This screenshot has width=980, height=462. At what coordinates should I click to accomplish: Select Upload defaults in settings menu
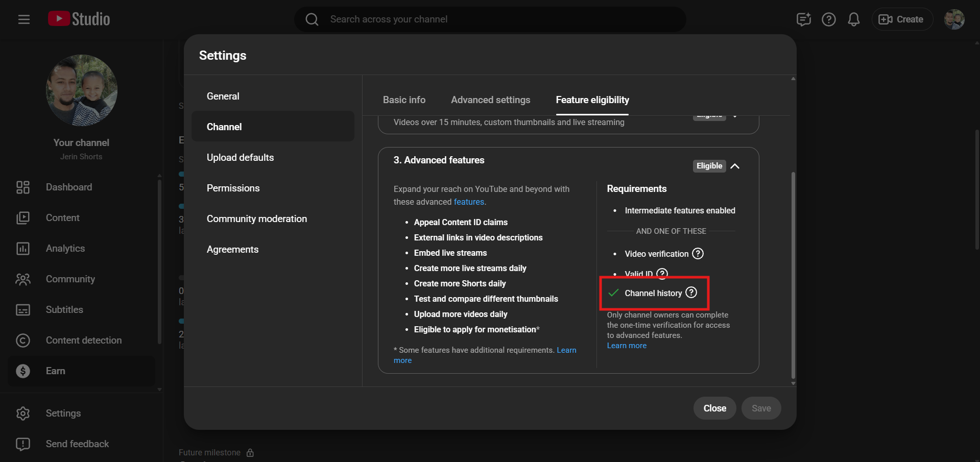pos(240,158)
